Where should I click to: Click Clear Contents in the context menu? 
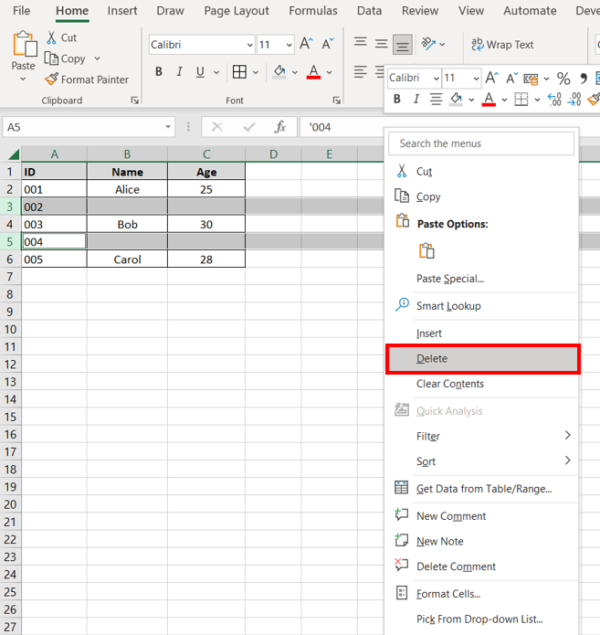pos(450,384)
